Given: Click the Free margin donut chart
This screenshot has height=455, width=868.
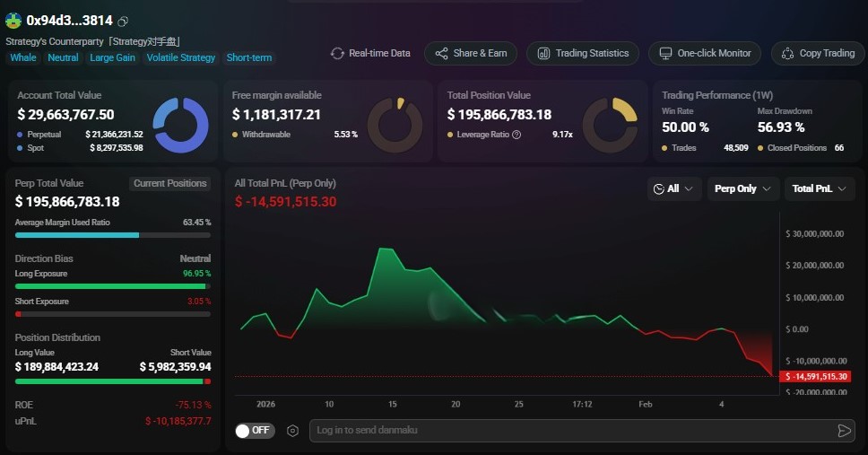Looking at the screenshot, I should tap(395, 126).
